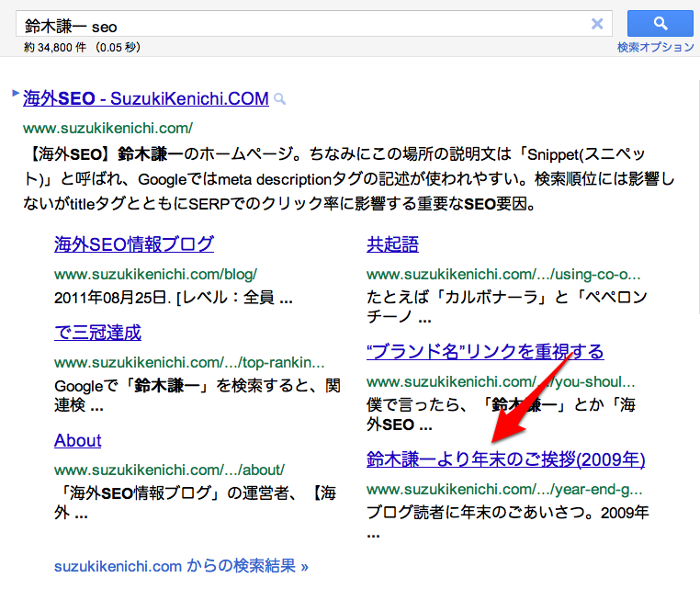Click the URL ending in /top-rankin...

click(x=189, y=362)
